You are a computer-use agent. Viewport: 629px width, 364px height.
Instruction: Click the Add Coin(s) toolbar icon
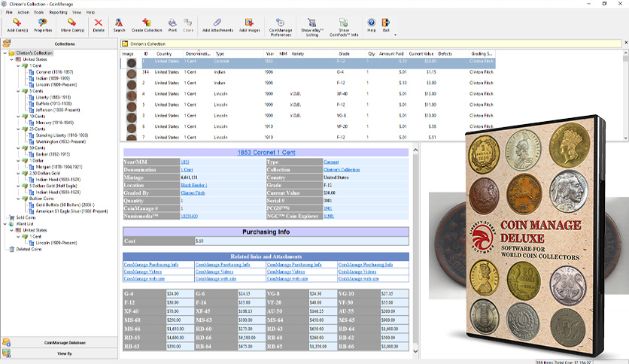coord(17,22)
